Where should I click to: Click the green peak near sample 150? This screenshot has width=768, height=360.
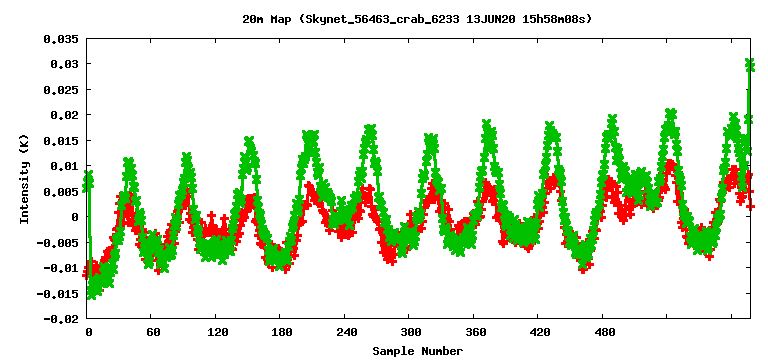coord(250,143)
